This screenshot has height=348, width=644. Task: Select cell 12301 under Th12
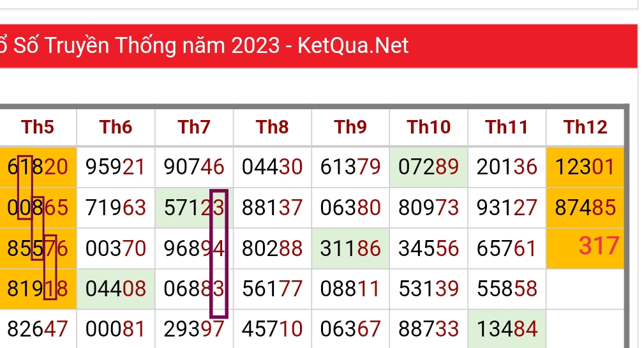pos(585,167)
